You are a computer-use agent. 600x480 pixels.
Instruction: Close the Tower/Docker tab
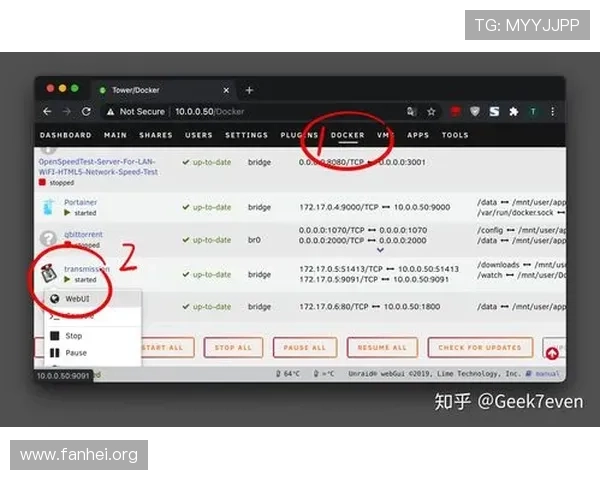(x=226, y=90)
